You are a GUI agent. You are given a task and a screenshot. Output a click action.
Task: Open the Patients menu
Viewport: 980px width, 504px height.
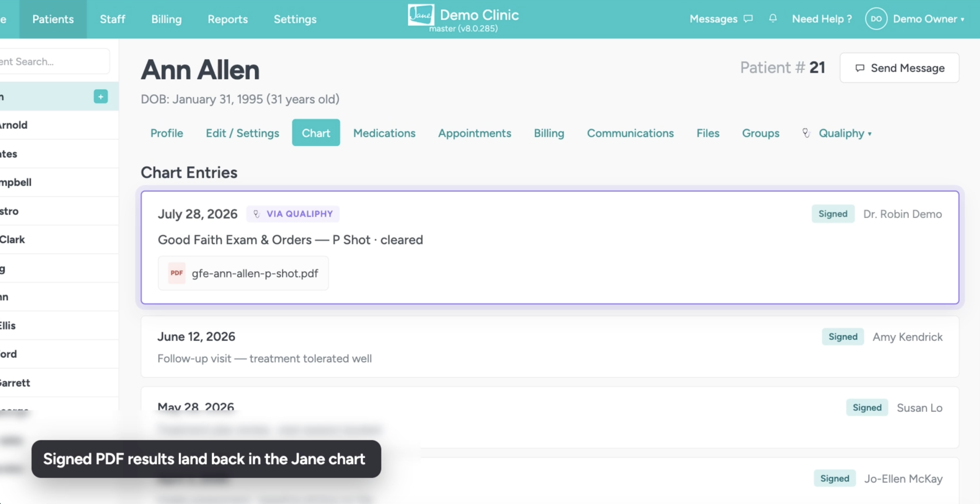[x=53, y=19]
